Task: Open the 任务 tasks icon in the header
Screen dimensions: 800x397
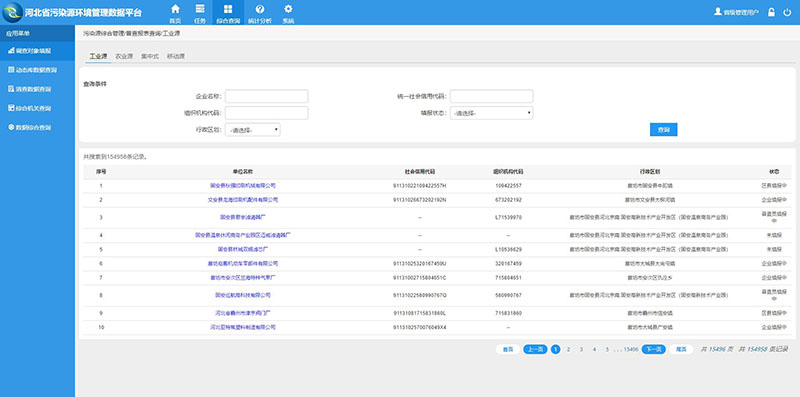Action: (x=200, y=9)
